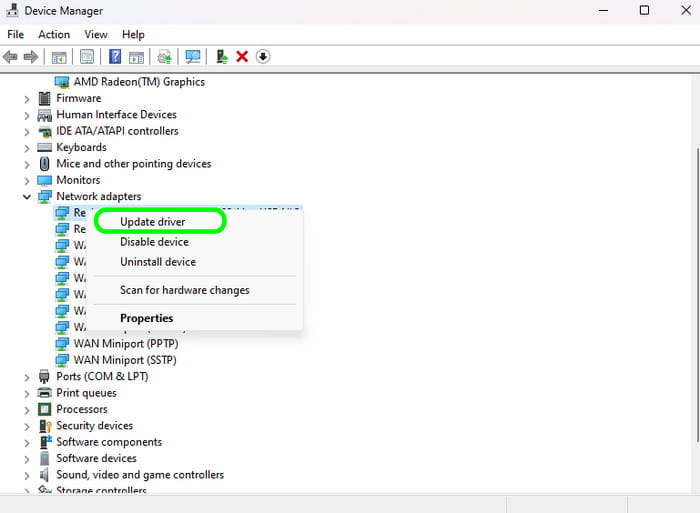Expand Ports (COM & LPT) chevron
This screenshot has height=513, width=700.
point(27,378)
